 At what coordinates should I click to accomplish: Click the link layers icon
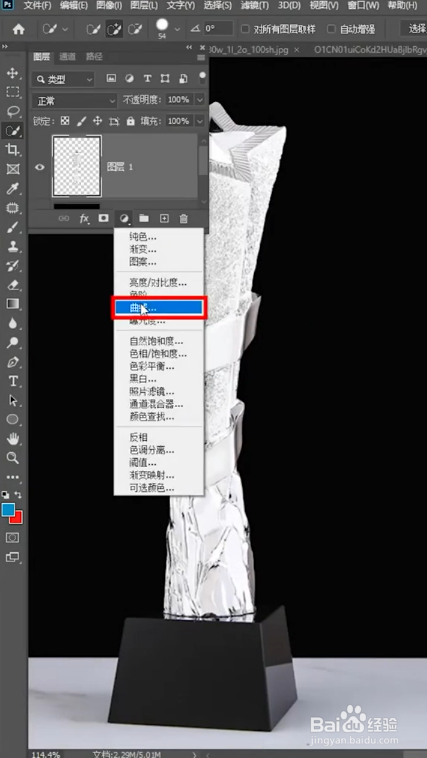click(x=63, y=219)
